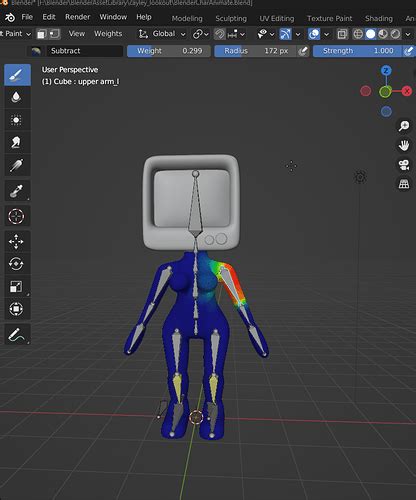Click the Blender logo menu icon

coord(10,17)
